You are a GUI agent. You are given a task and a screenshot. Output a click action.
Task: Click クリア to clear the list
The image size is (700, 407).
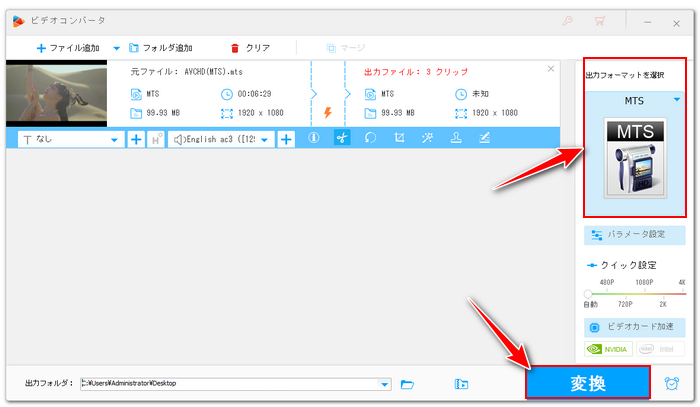[250, 47]
